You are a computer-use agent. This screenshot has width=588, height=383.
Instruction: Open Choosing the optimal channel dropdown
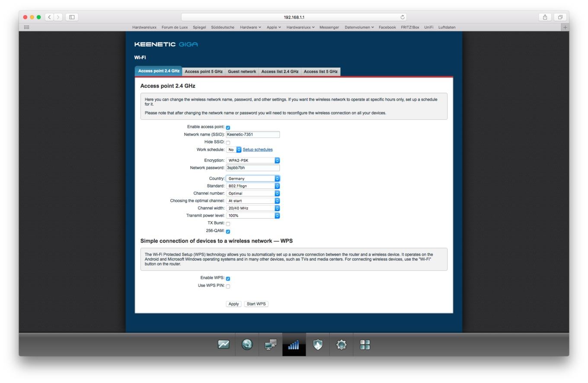[x=252, y=200]
